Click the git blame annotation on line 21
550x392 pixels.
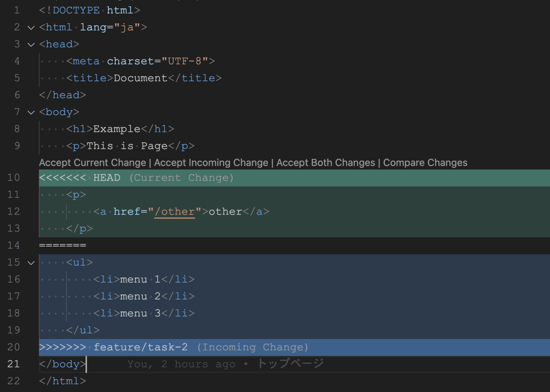[225, 364]
